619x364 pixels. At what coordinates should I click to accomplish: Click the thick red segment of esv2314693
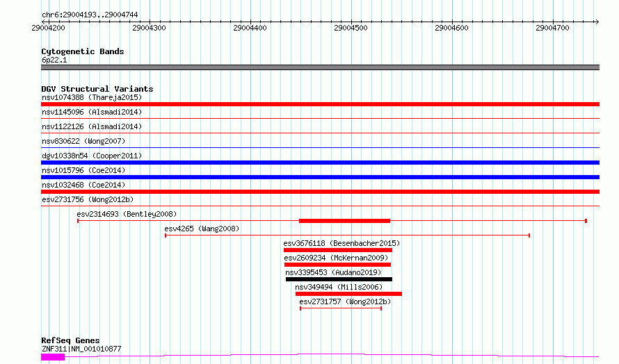[345, 221]
